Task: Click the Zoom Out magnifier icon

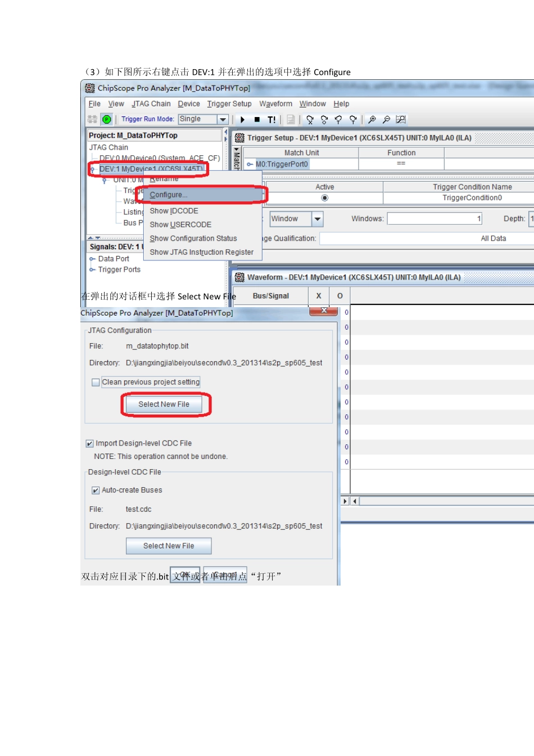Action: pos(386,120)
